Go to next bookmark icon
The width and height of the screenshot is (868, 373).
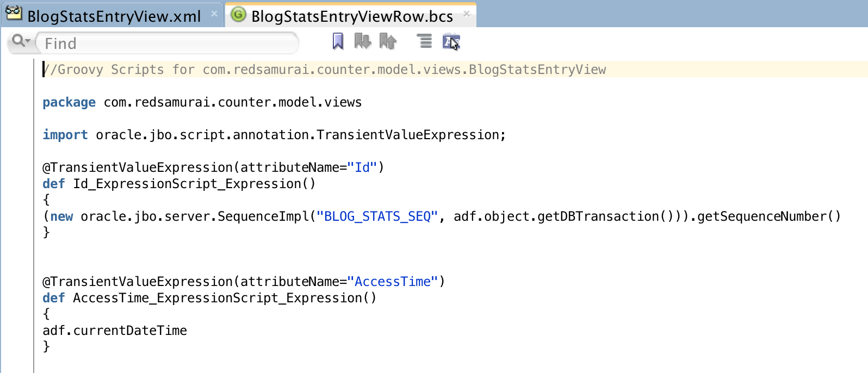(x=363, y=41)
